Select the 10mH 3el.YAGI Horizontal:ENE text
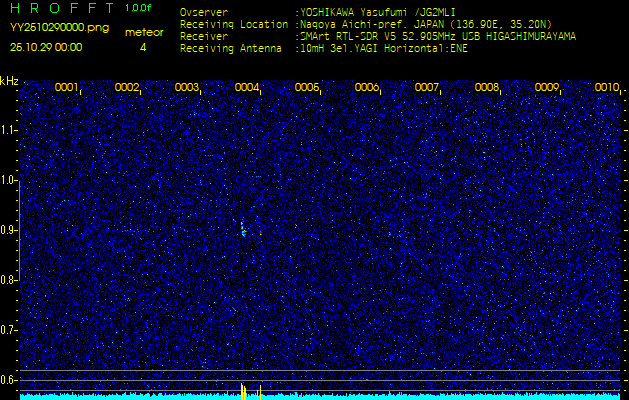Screen dimensions: 629x400 tap(383, 49)
